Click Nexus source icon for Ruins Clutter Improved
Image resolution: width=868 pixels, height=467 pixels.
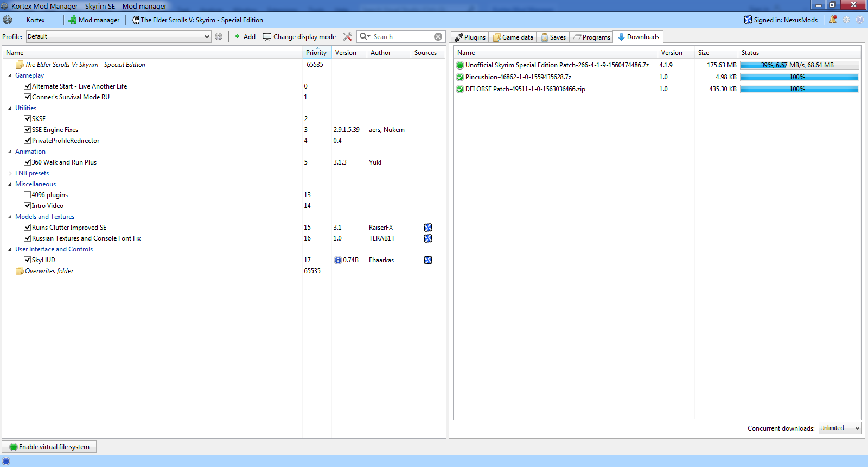[x=428, y=228]
